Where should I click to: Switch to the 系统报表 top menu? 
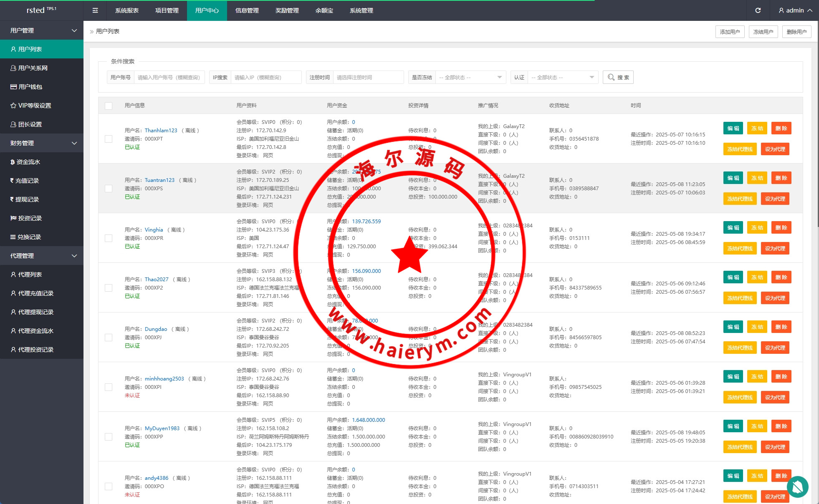coord(127,10)
